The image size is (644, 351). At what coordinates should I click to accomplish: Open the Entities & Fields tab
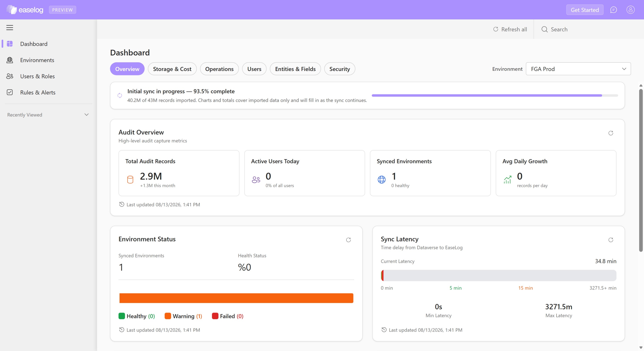pyautogui.click(x=295, y=69)
